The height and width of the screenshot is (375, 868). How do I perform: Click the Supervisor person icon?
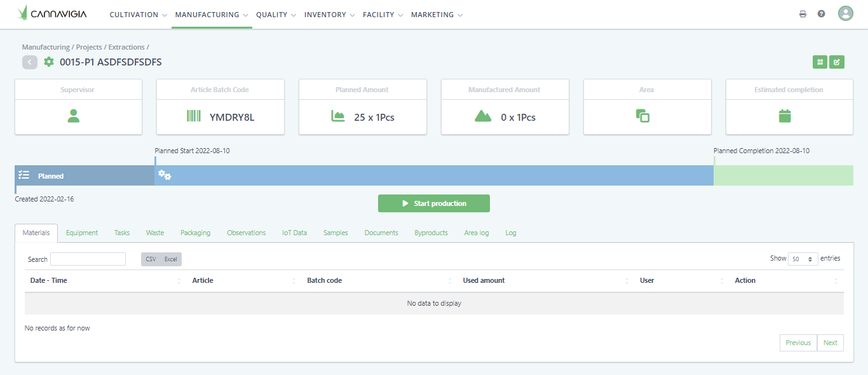coord(74,116)
